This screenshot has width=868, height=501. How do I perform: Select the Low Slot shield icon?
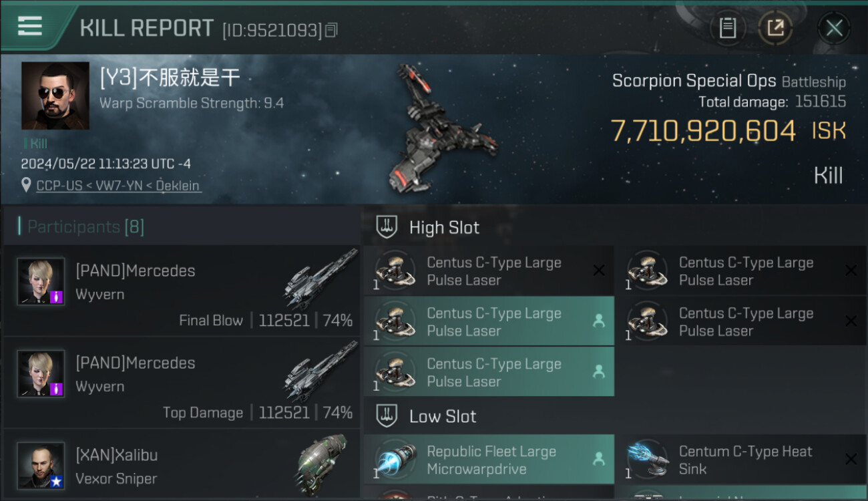pyautogui.click(x=387, y=416)
